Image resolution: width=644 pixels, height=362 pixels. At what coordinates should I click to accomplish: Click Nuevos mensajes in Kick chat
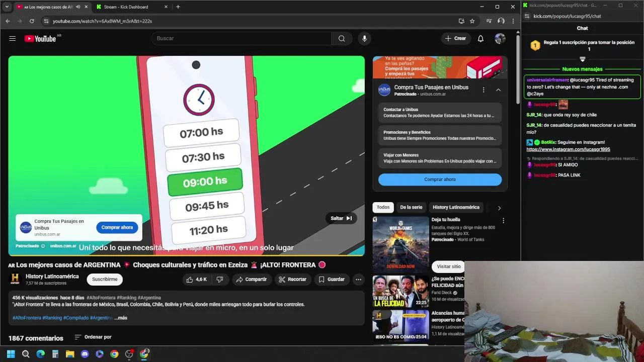[x=582, y=69]
